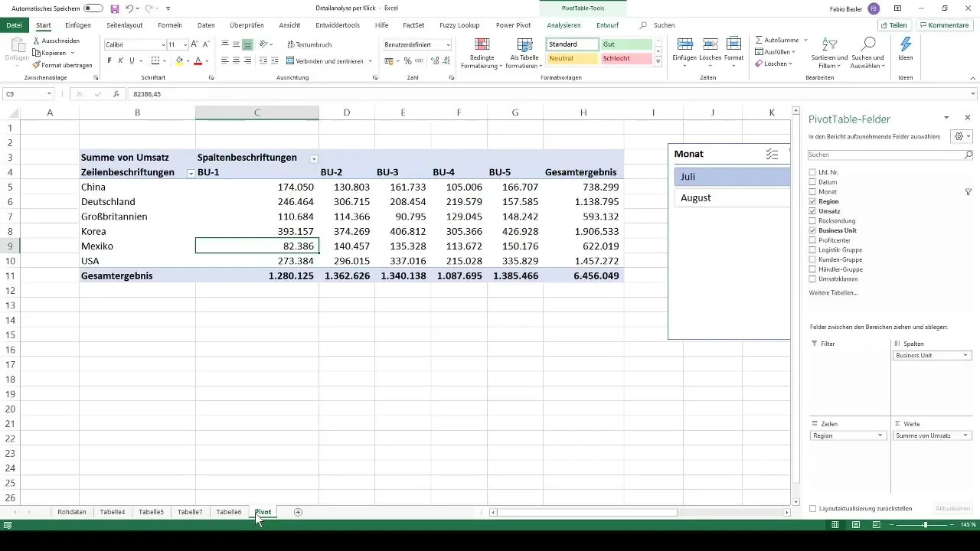Uncheck the Business Unit field
980x551 pixels.
(812, 230)
